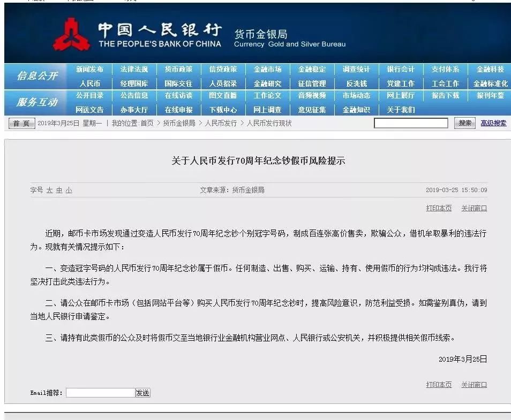This screenshot has width=511, height=420.
Task: Follow the 货币金银局 breadcrumb link
Action: coord(179,123)
